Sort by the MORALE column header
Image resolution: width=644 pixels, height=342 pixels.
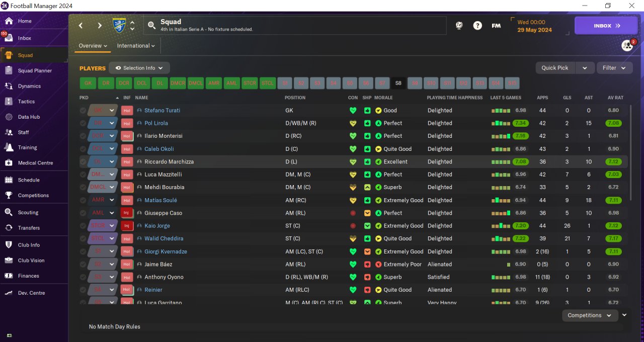click(383, 98)
